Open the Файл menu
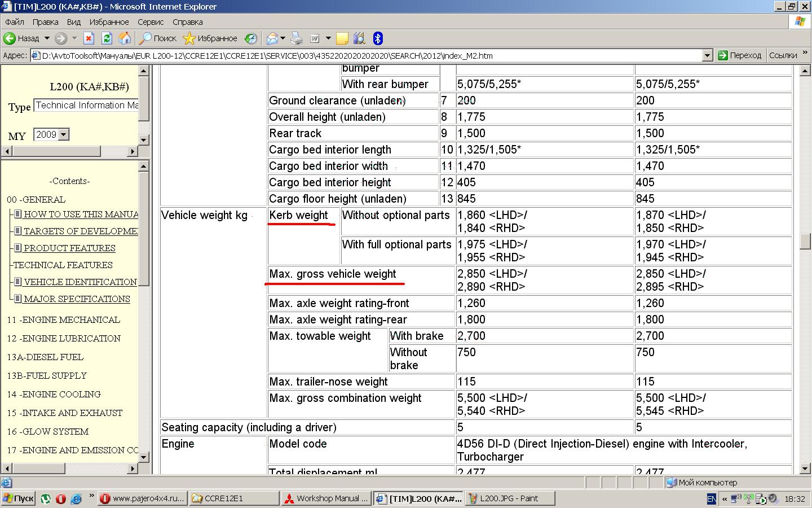 click(15, 22)
